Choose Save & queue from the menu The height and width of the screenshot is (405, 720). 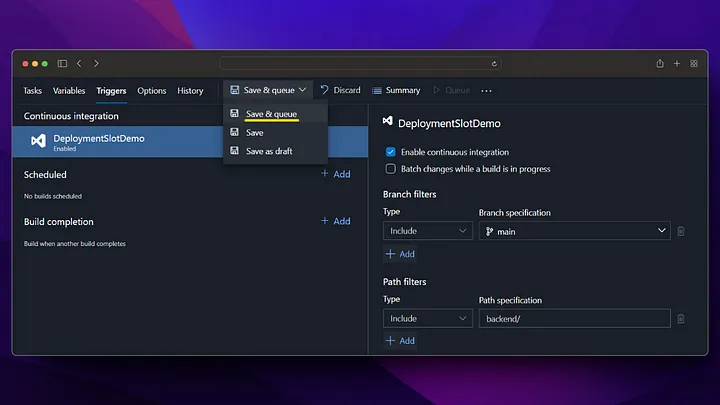point(276,113)
